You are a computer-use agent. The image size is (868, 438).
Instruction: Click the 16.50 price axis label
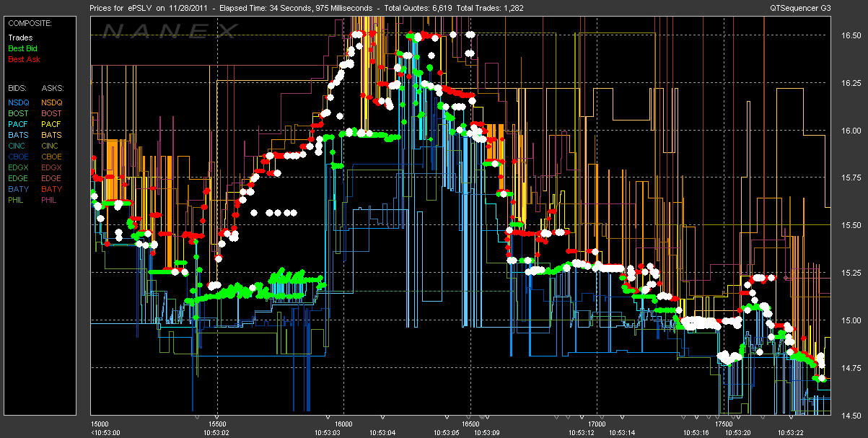click(x=851, y=35)
